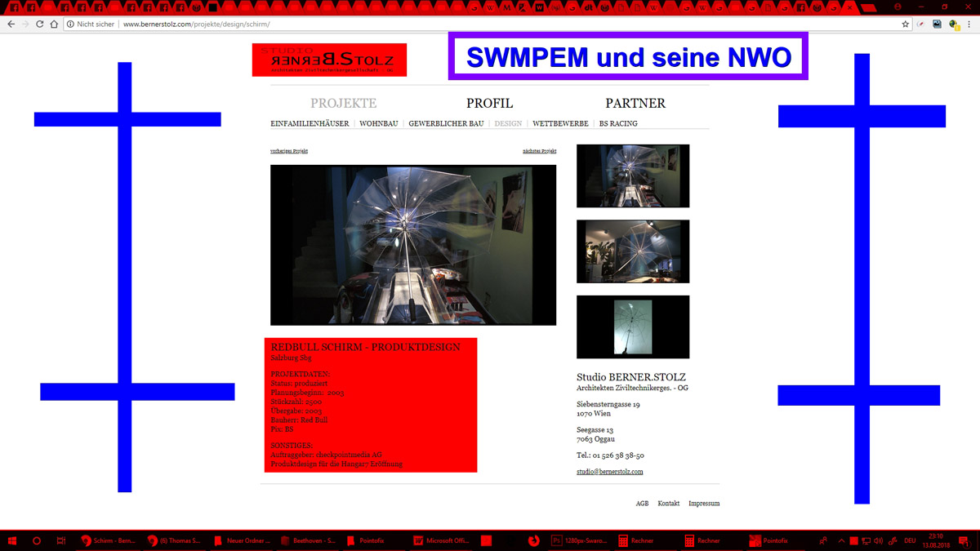Viewport: 980px width, 551px height.
Task: Open the AGB footer link
Action: pos(642,504)
